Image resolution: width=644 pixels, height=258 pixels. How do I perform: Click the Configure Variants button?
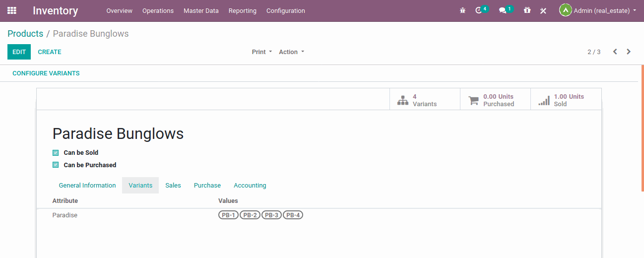click(46, 73)
